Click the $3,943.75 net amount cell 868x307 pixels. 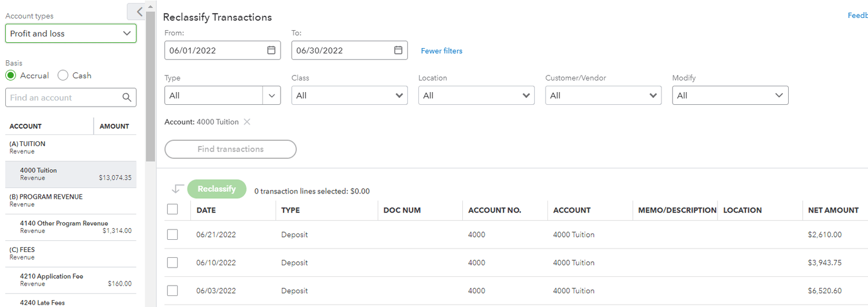point(825,262)
